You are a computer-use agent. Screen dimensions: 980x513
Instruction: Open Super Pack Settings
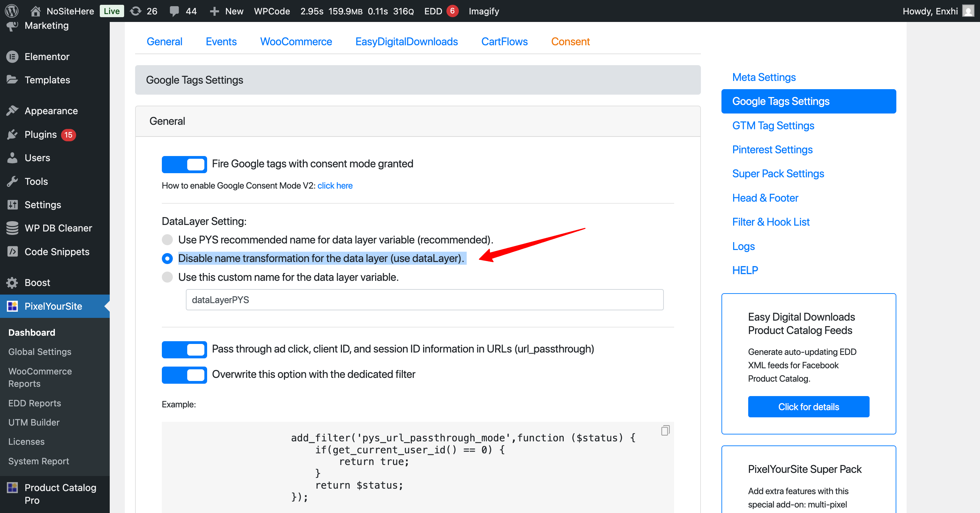778,174
